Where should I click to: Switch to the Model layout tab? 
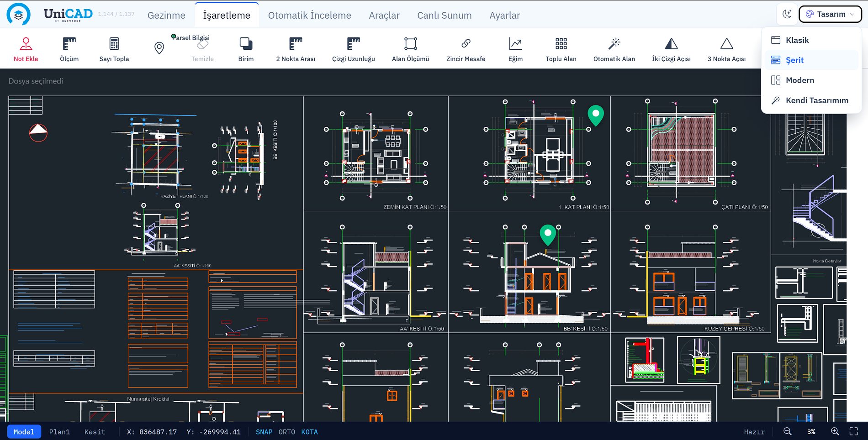[24, 432]
